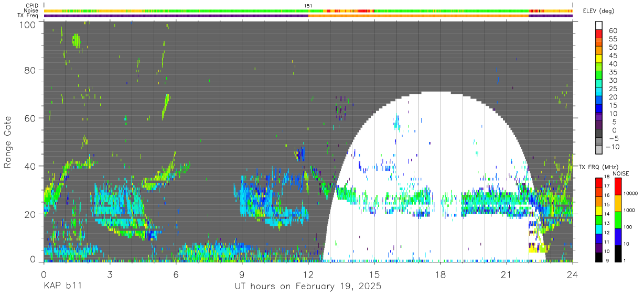Click the orange TX Freq strip after 12 UT

pyautogui.click(x=418, y=15)
